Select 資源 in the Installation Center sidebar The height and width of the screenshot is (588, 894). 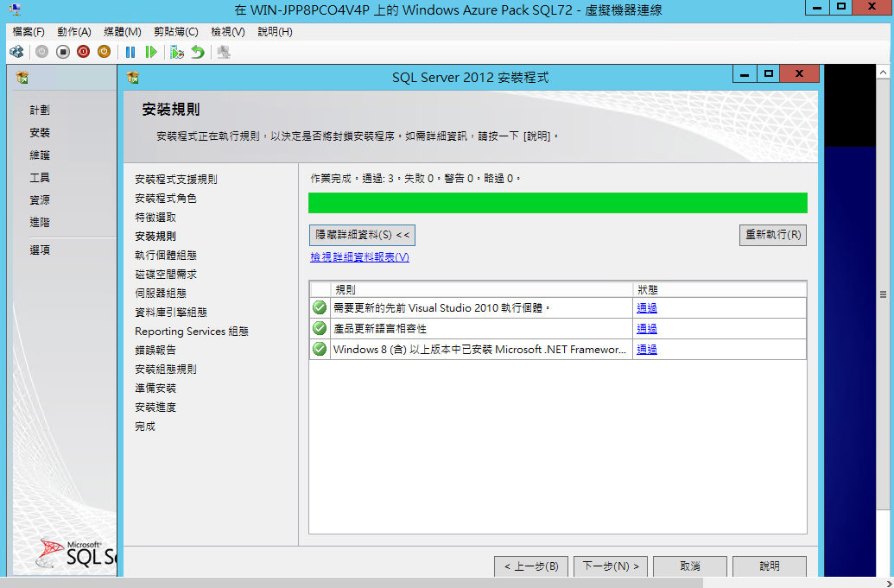pos(40,200)
